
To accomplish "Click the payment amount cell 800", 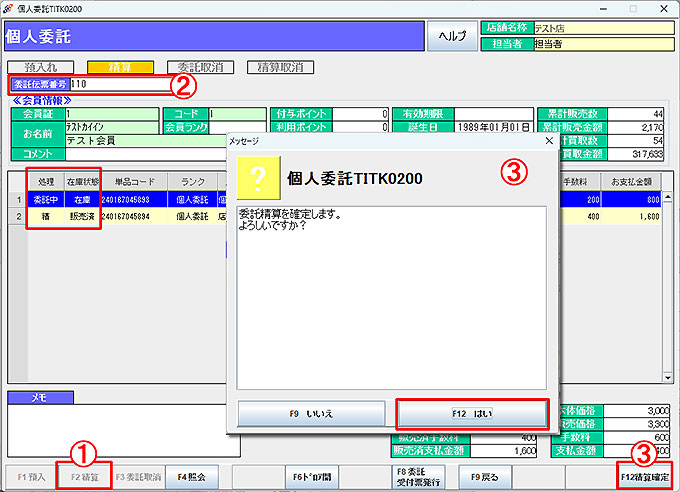I will point(631,200).
